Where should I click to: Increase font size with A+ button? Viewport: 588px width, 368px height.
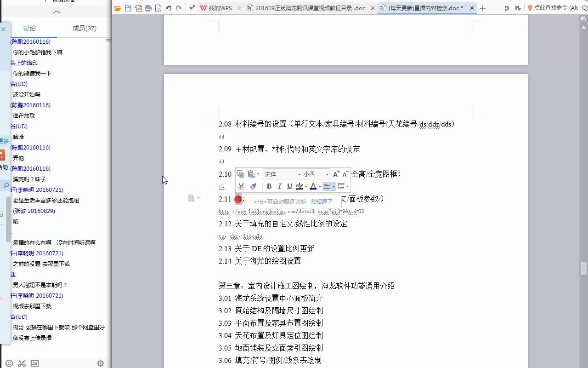click(x=336, y=174)
